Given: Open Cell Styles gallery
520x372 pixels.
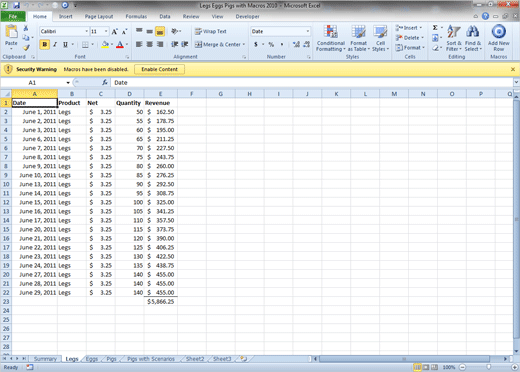Looking at the screenshot, I should coord(380,38).
